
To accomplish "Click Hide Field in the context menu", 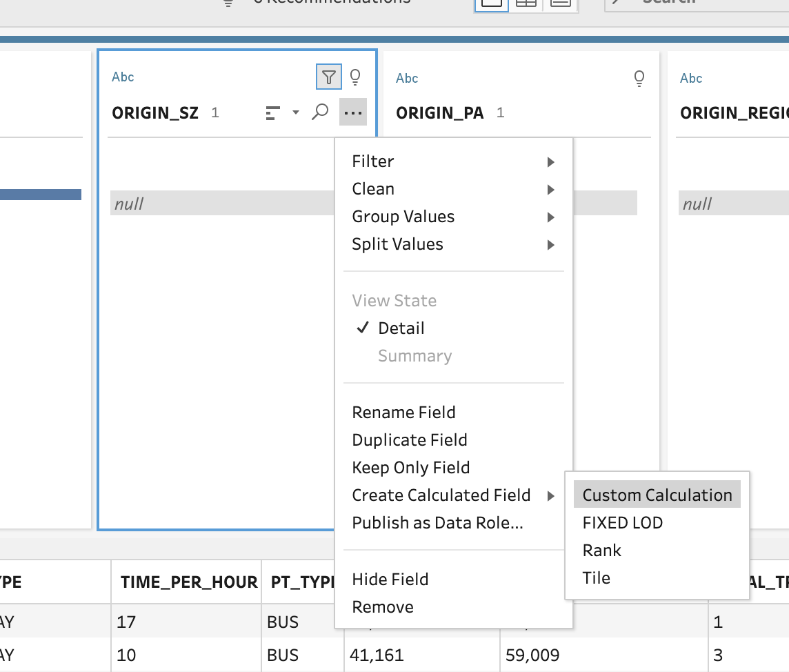I will pos(390,580).
